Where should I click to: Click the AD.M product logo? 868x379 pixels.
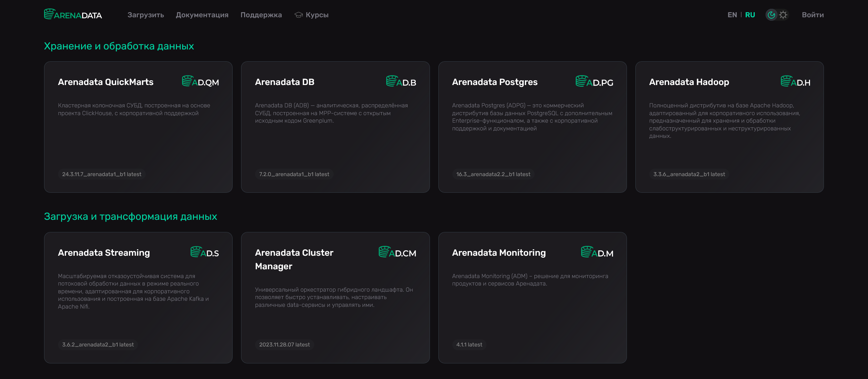(x=597, y=252)
